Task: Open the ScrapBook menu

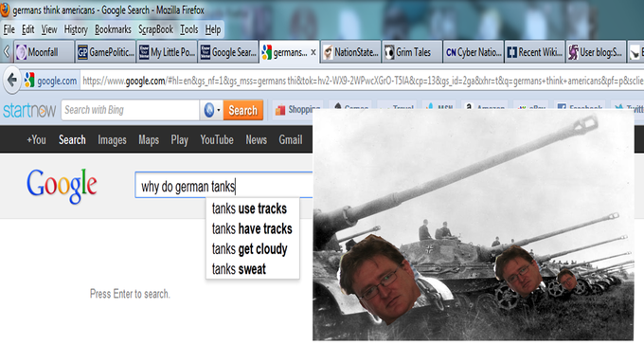Action: (155, 29)
